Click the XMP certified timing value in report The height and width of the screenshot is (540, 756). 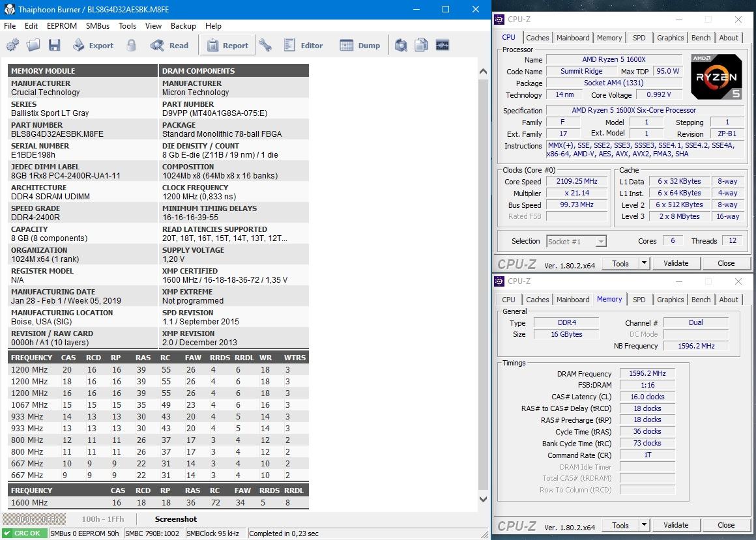point(225,280)
